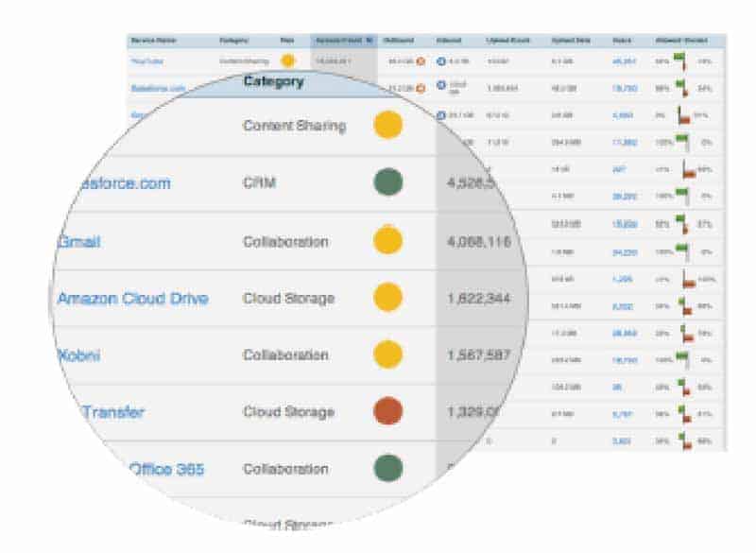Click yellow risk dot in Amazon Cloud Drive row
Image resolution: width=756 pixels, height=553 pixels.
(388, 297)
